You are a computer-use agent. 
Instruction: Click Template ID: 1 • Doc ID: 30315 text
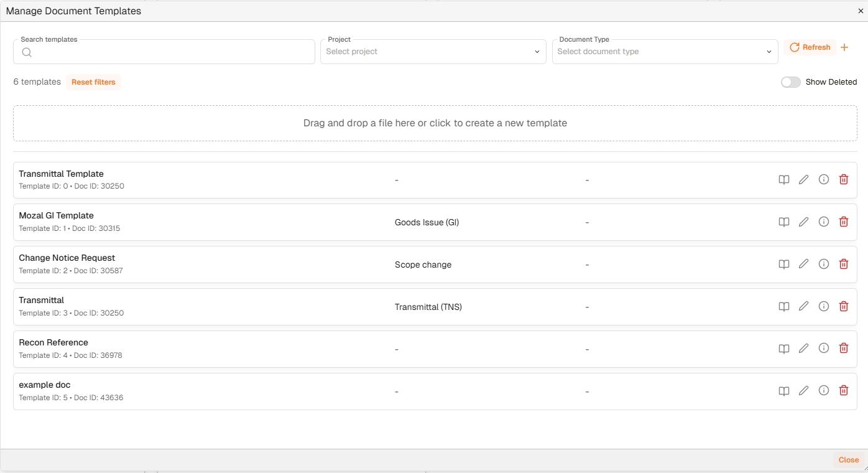[69, 228]
